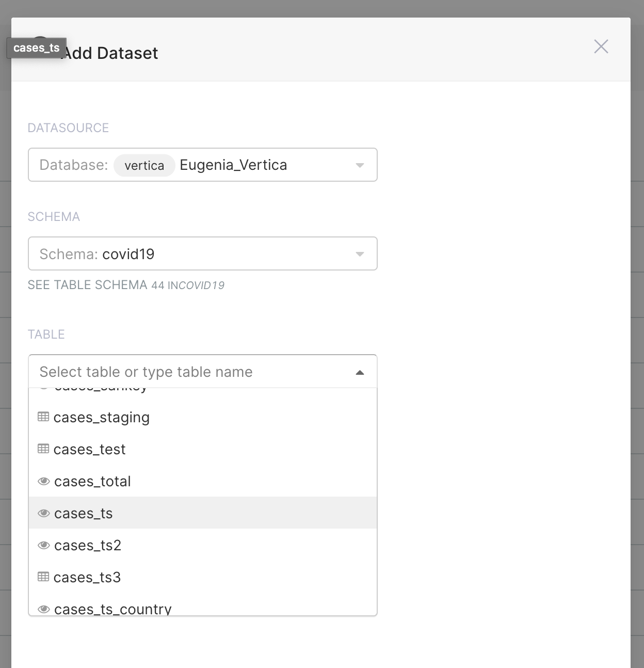The image size is (644, 668).
Task: Open SEE TABLE SCHEMA link
Action: coord(87,284)
